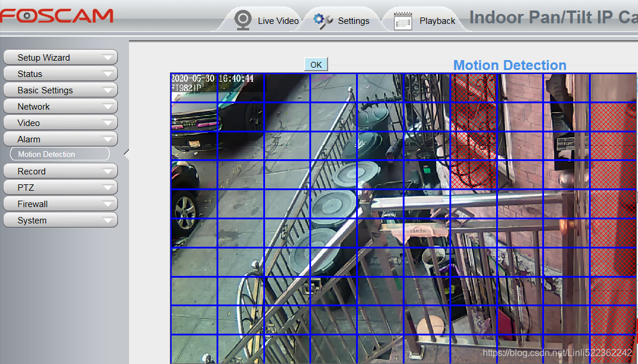The height and width of the screenshot is (364, 638).
Task: Click the Alarm menu label
Action: point(29,139)
